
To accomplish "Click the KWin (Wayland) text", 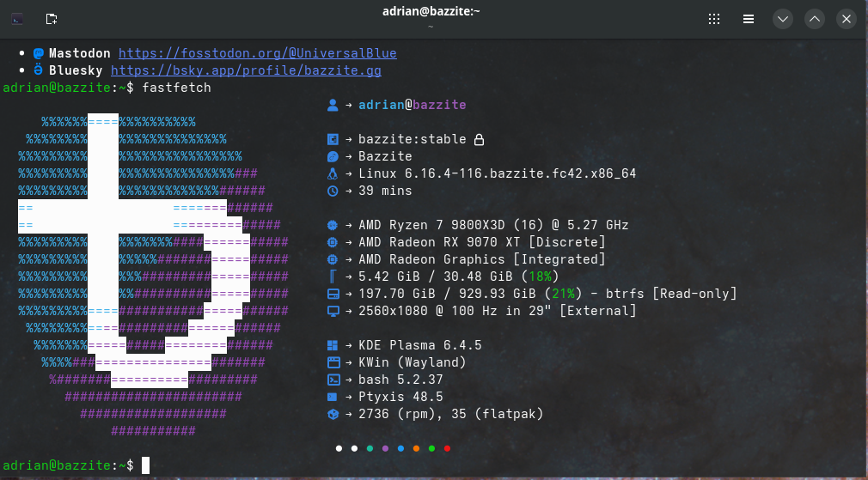I will 413,362.
